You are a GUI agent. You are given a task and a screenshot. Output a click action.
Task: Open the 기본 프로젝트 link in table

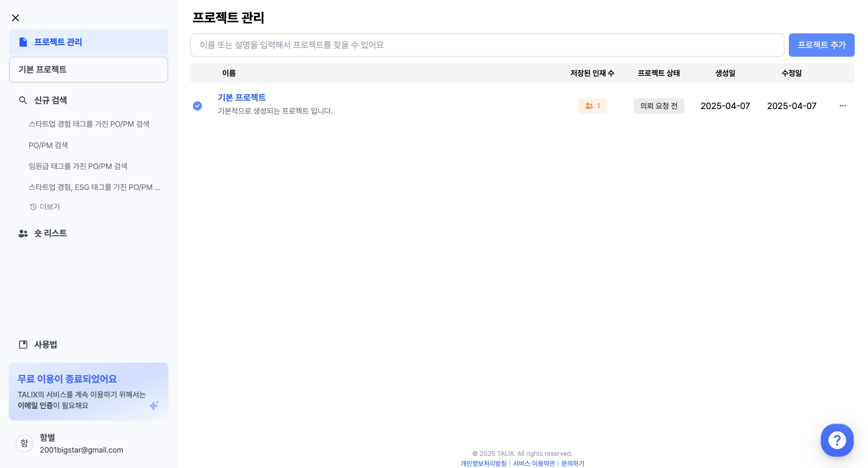(242, 97)
